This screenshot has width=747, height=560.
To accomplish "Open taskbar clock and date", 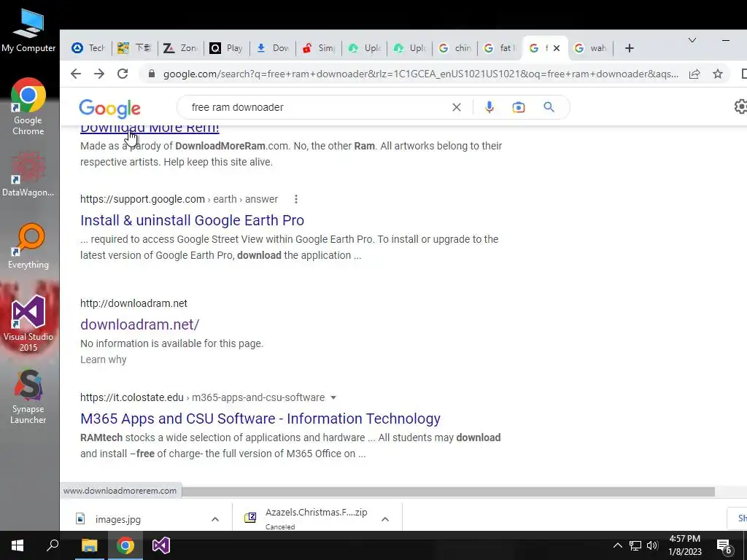I will click(685, 545).
